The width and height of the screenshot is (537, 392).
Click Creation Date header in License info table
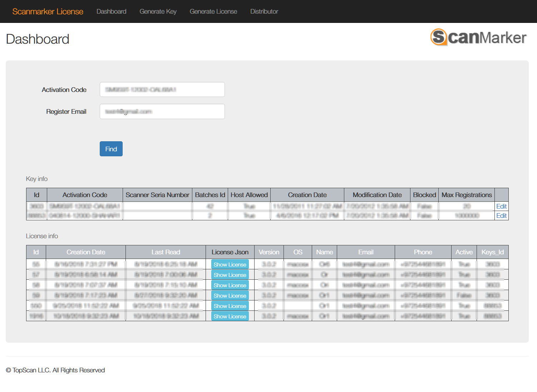pos(86,252)
